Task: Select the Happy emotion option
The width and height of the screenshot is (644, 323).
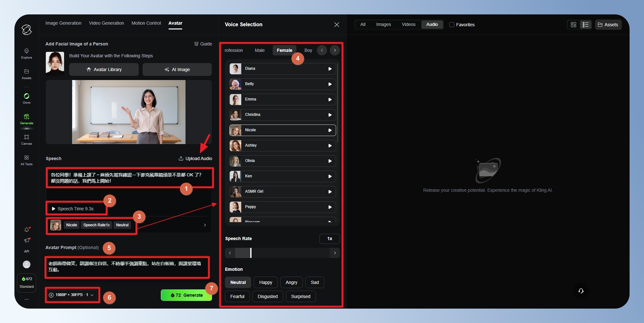Action: (x=265, y=282)
